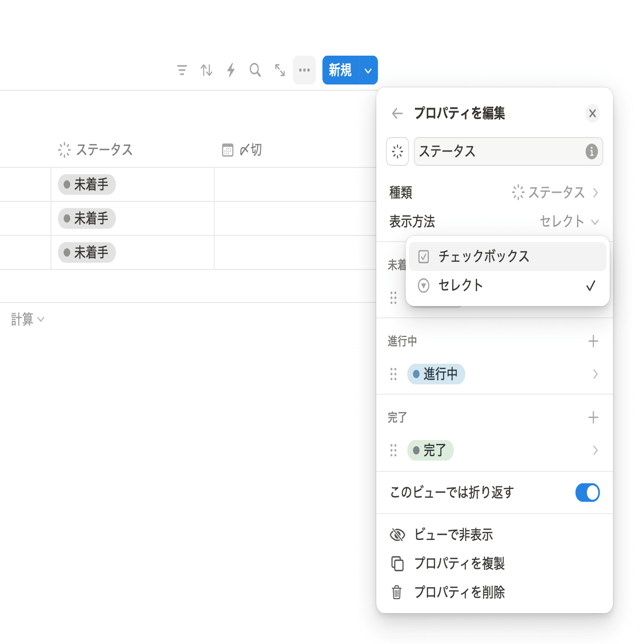The height and width of the screenshot is (644, 644).
Task: Add a new option to 進行中 group
Action: click(593, 341)
